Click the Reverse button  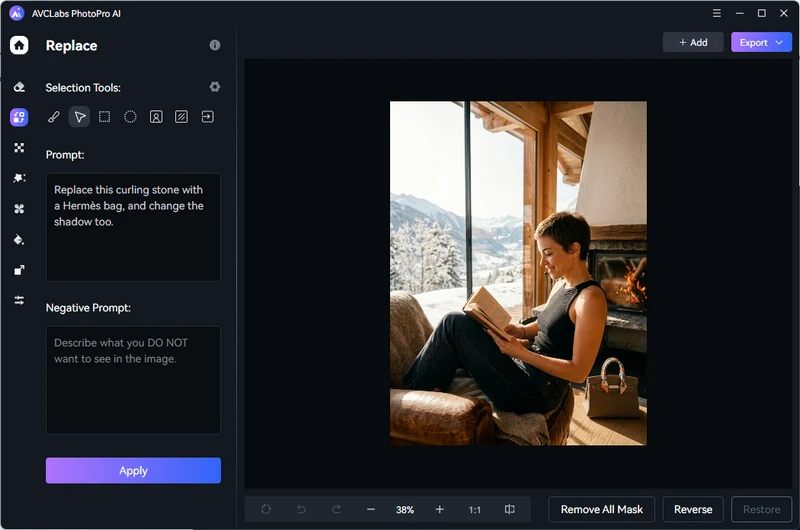point(693,509)
